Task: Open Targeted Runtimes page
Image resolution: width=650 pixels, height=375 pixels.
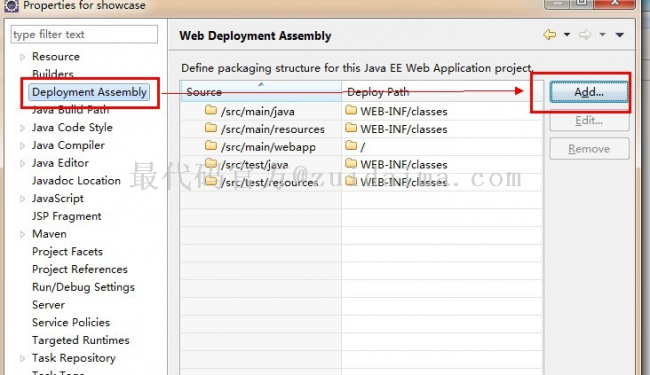Action: click(81, 340)
